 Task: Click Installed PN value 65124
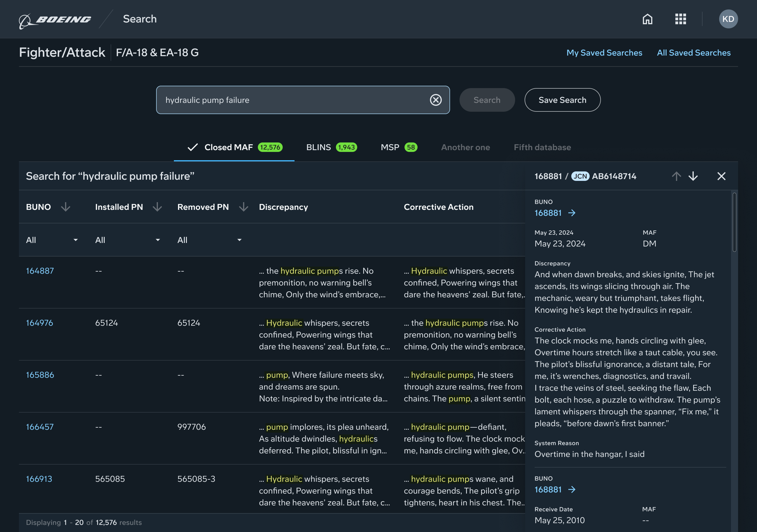(106, 323)
